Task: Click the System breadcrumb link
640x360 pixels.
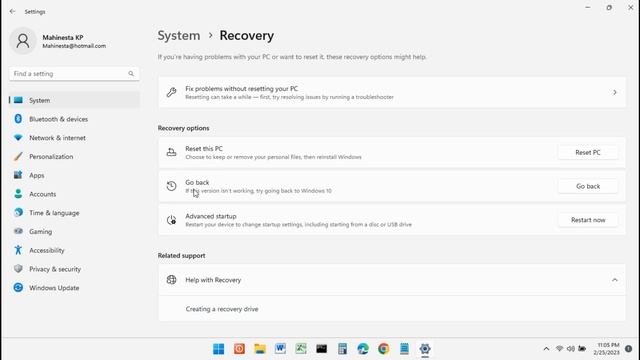Action: pyautogui.click(x=179, y=36)
